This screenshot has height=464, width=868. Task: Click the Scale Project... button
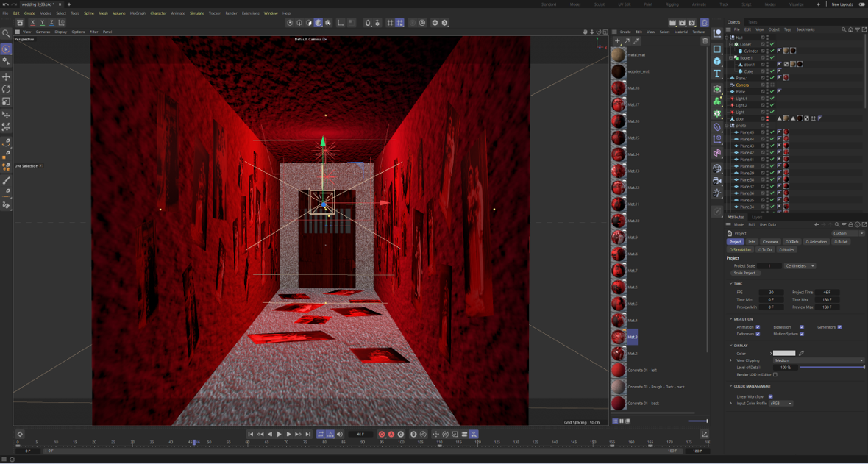745,273
